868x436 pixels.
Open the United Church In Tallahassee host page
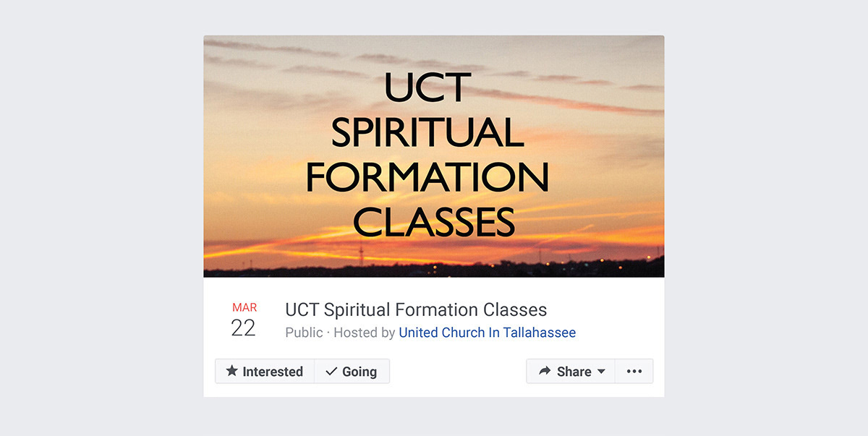pyautogui.click(x=488, y=333)
